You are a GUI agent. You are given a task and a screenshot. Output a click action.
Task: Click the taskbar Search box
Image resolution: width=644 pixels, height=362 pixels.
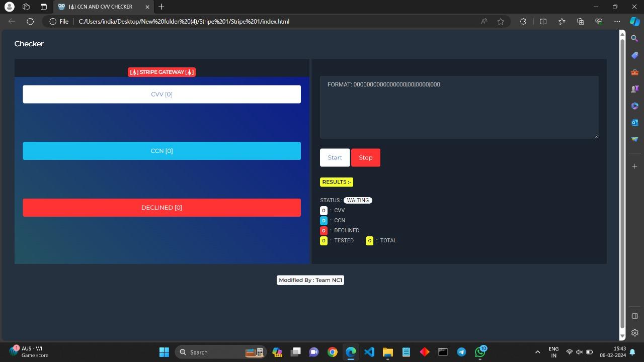220,352
